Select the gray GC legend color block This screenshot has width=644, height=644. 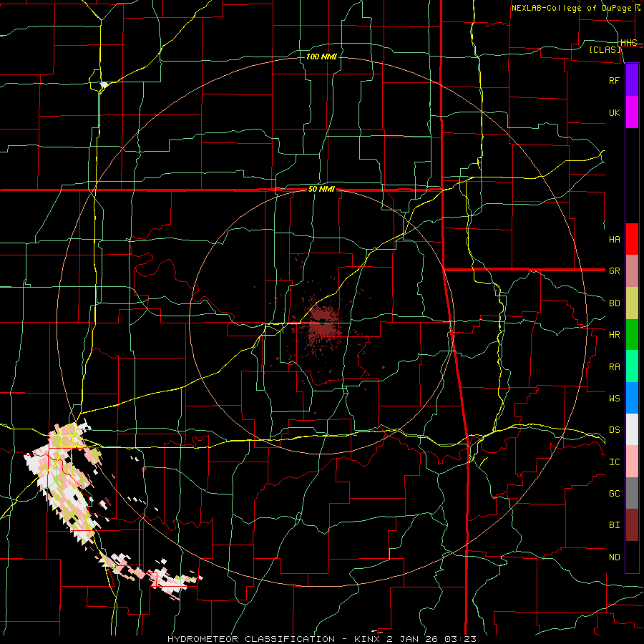632,493
